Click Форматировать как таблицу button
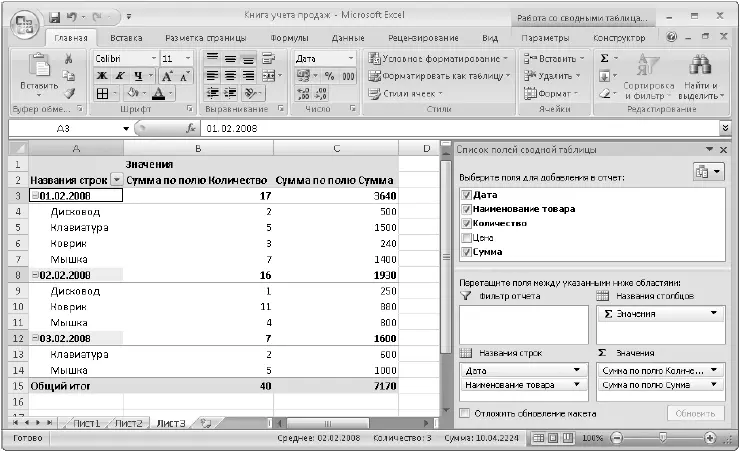 point(439,76)
